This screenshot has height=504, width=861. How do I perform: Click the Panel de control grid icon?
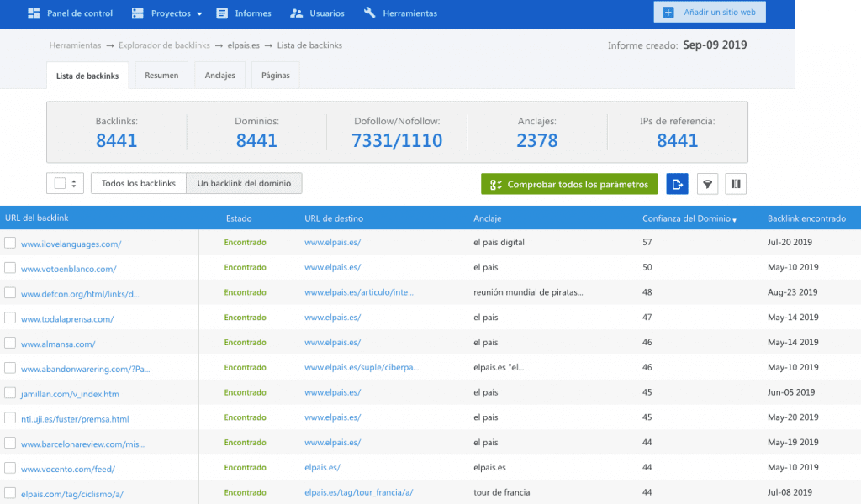[34, 13]
